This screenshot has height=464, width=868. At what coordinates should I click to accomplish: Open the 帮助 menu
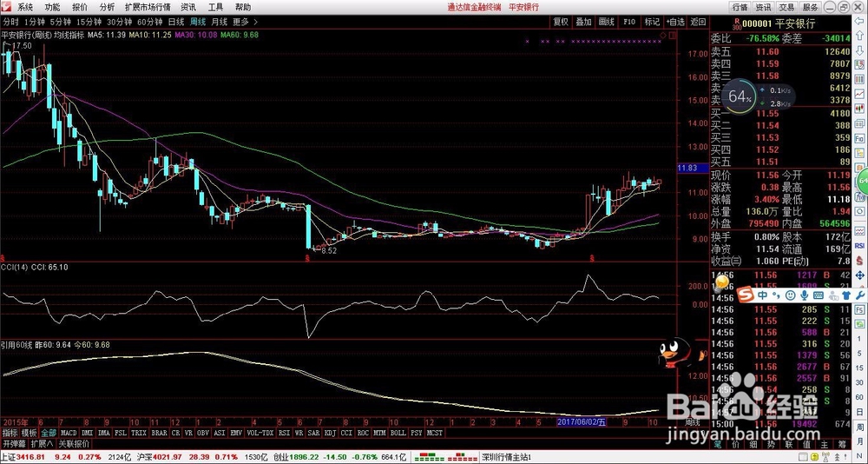[242, 7]
